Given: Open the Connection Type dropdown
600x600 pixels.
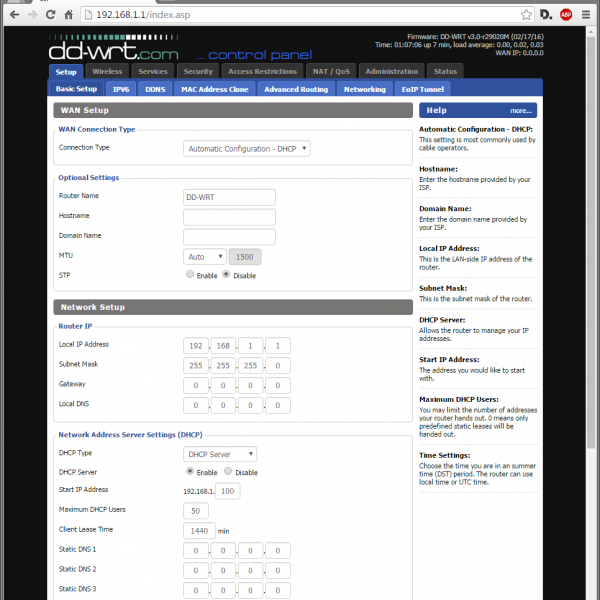Looking at the screenshot, I should tap(247, 148).
